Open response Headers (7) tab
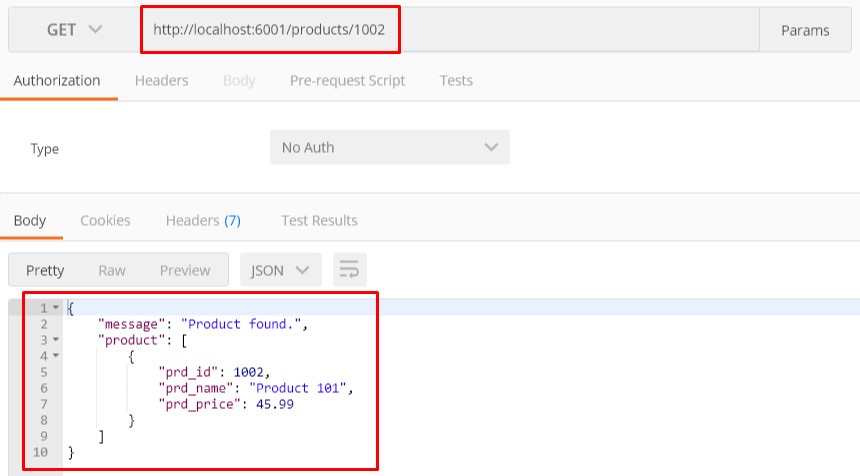This screenshot has height=476, width=860. 203,220
